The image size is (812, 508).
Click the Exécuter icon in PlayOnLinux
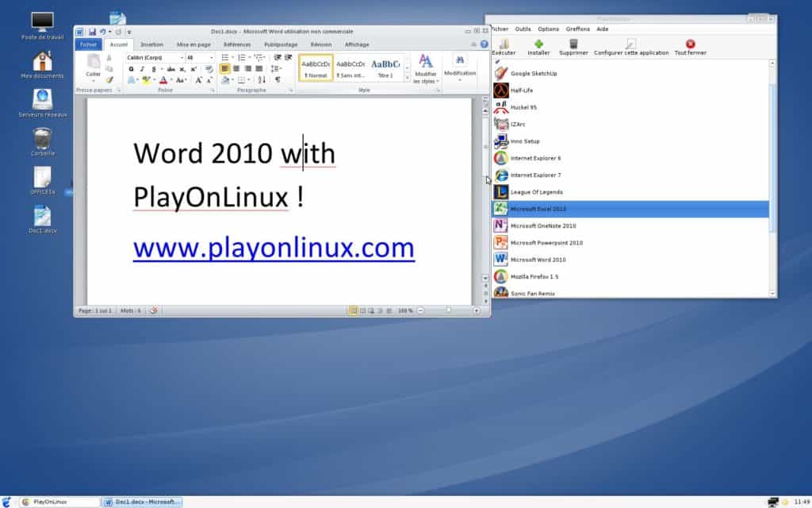pyautogui.click(x=504, y=45)
